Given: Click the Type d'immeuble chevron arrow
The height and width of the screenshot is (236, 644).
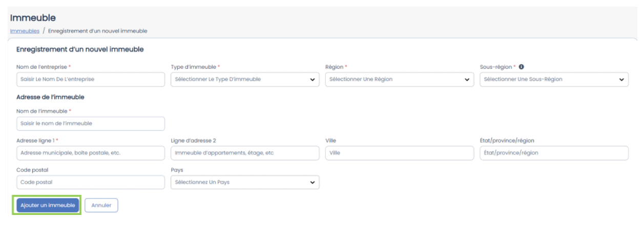Looking at the screenshot, I should pyautogui.click(x=312, y=80).
